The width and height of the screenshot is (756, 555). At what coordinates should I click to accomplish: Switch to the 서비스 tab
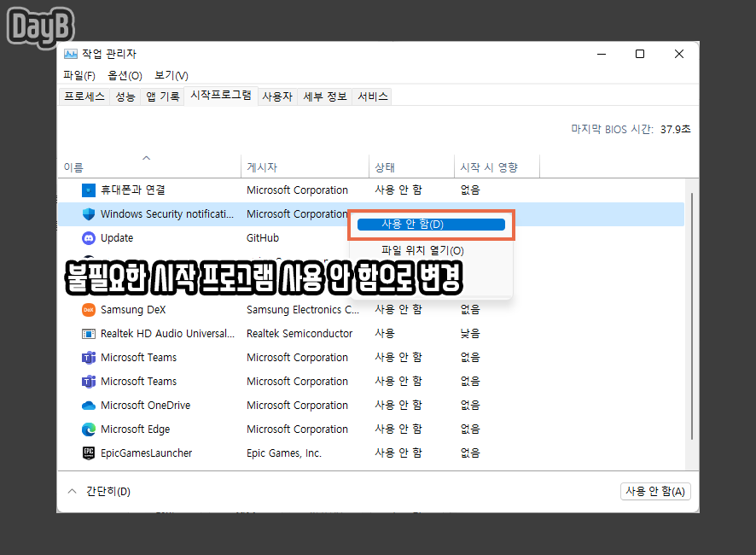(373, 96)
